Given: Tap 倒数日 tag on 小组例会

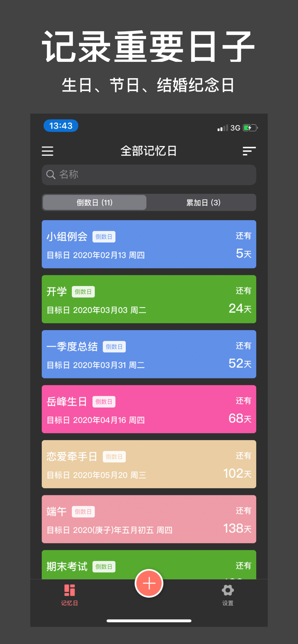Looking at the screenshot, I should tap(104, 237).
